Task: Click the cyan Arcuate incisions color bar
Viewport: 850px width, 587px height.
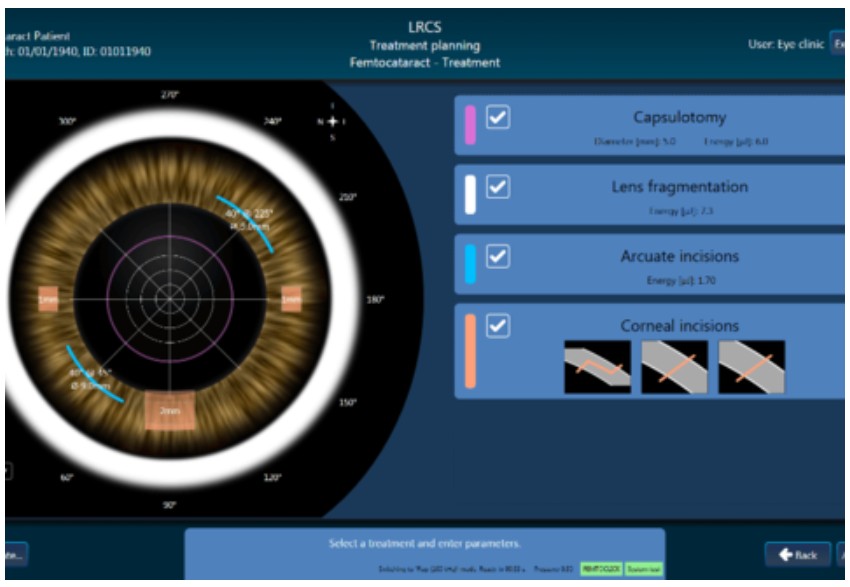Action: [x=470, y=265]
